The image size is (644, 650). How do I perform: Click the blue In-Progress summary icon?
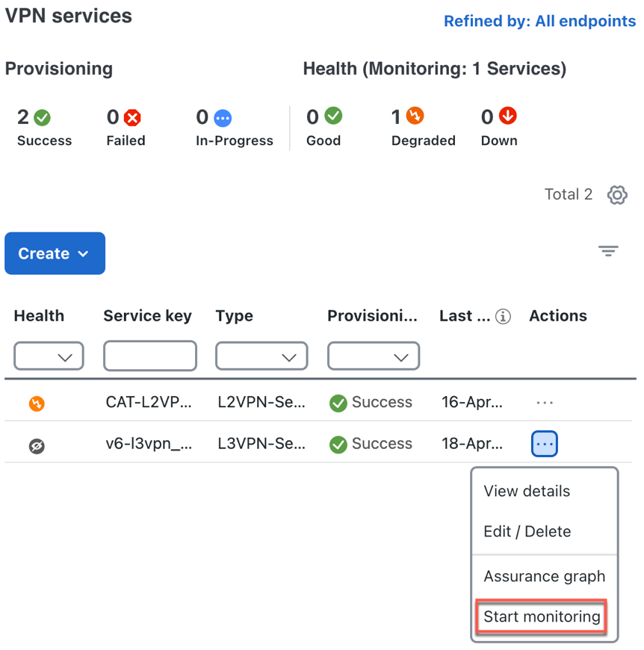(223, 117)
